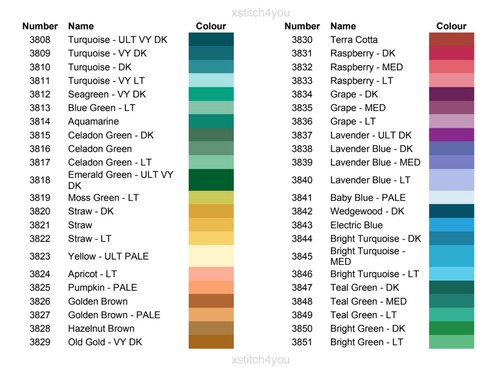The height and width of the screenshot is (375, 500).
Task: Click the name "Bright Turquoise - LT"
Action: tap(375, 274)
